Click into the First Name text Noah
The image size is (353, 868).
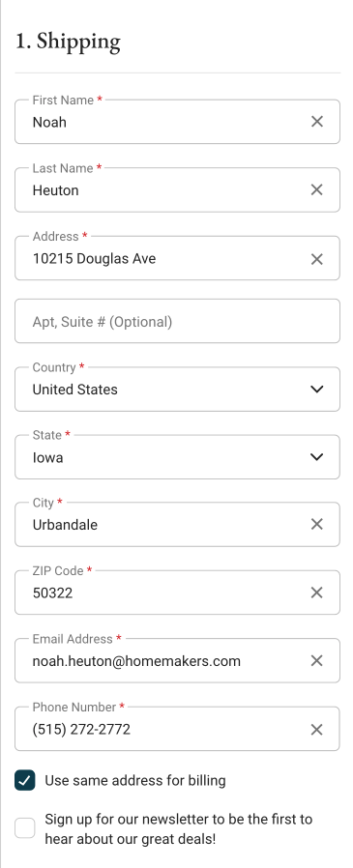49,122
